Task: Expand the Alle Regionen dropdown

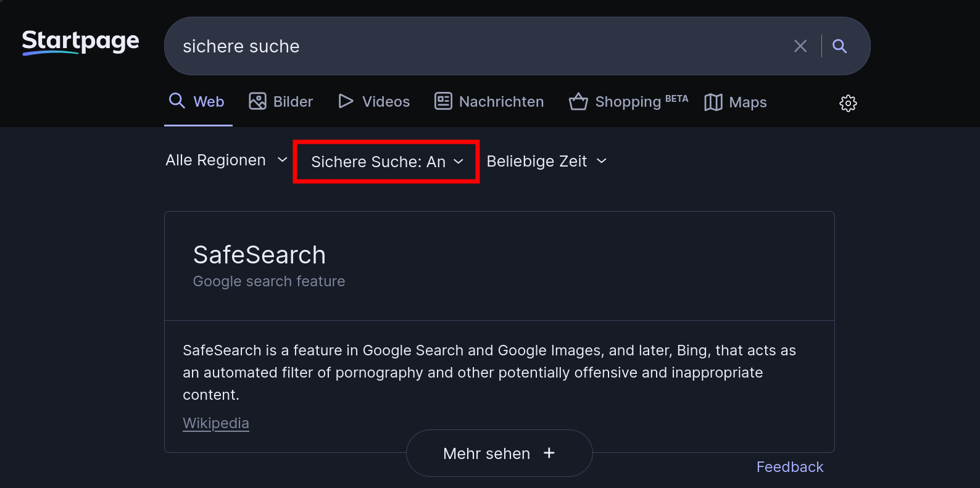Action: pos(226,160)
